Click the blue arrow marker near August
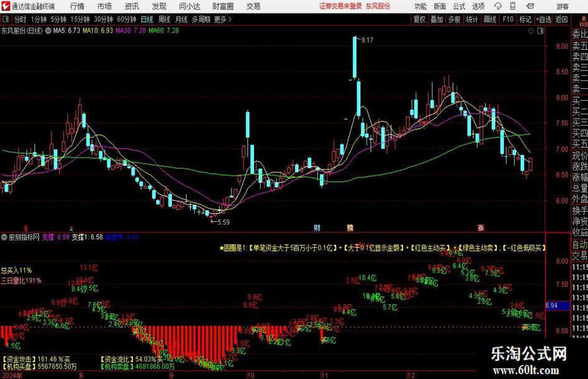The image size is (588, 379). 72,228
